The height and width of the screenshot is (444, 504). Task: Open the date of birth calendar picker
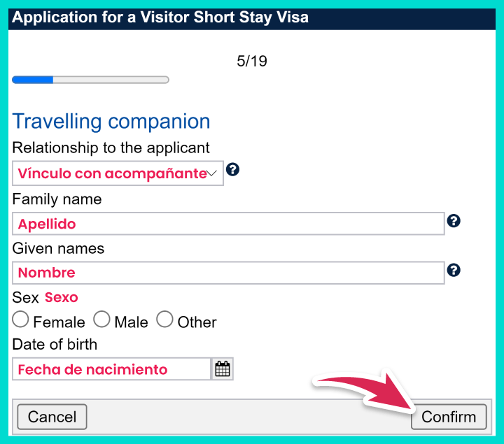223,369
